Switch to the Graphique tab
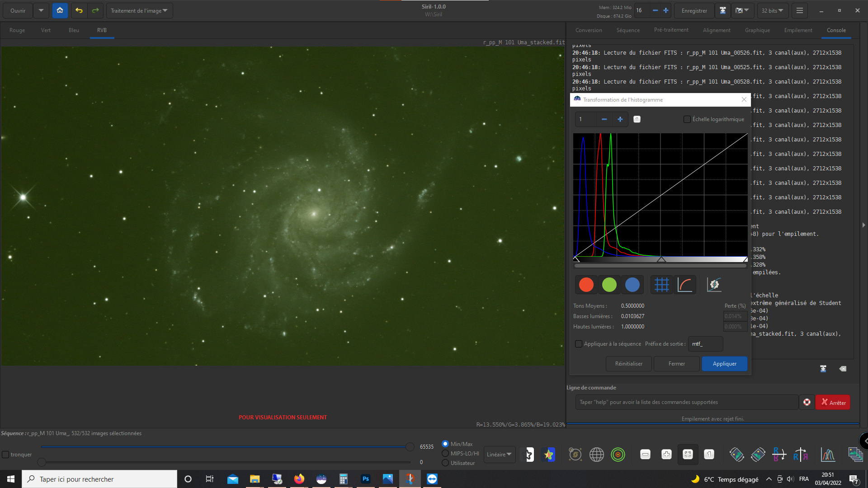 coord(757,30)
